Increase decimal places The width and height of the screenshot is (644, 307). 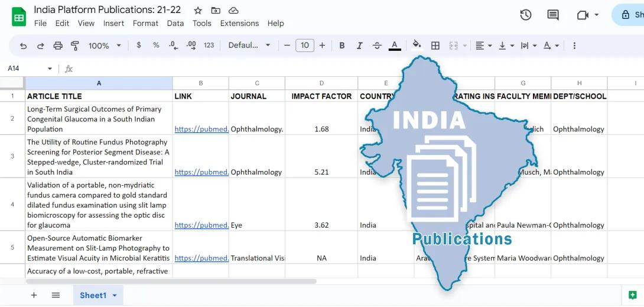191,46
